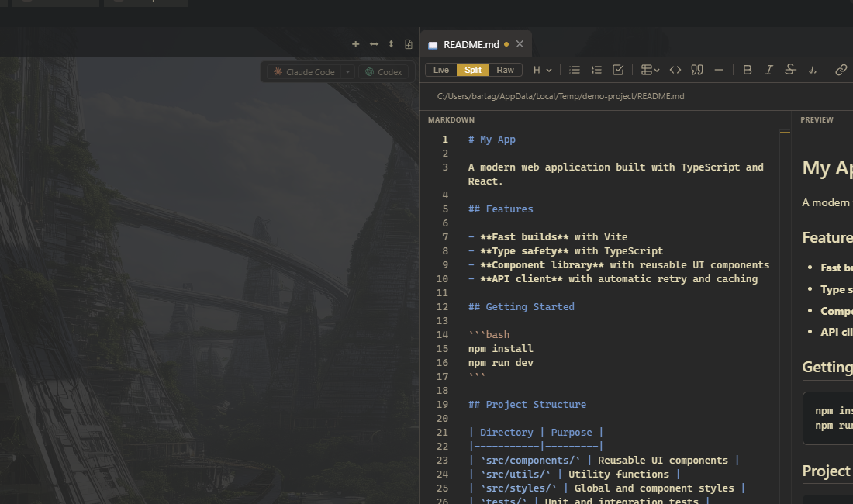Click the horizontal split arrows icon
The image size is (853, 504).
click(374, 44)
